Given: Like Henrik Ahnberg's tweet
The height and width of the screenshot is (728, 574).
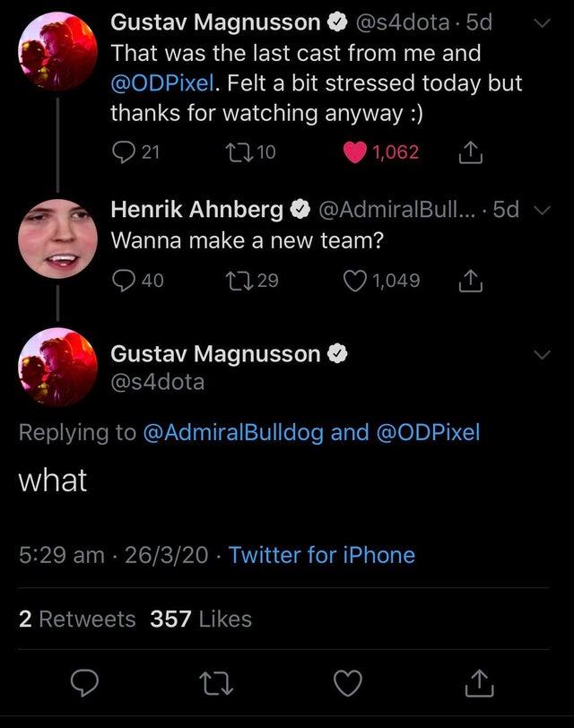Looking at the screenshot, I should 356,281.
